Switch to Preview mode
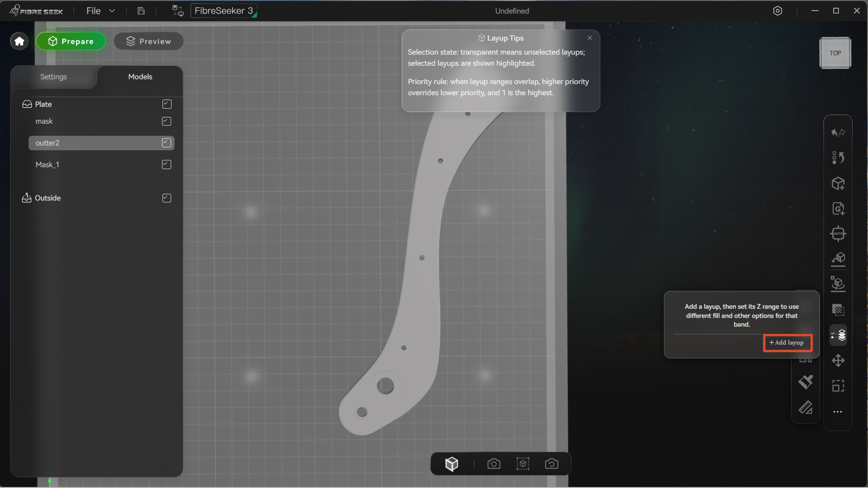The width and height of the screenshot is (868, 488). tap(148, 41)
